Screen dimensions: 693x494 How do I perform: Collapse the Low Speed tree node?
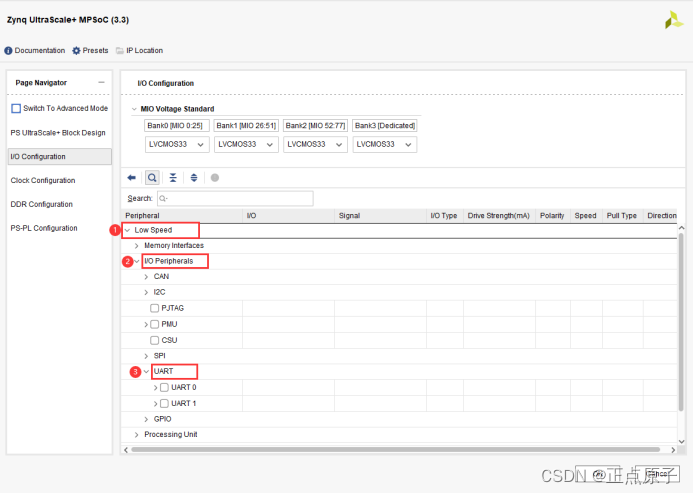pyautogui.click(x=127, y=230)
